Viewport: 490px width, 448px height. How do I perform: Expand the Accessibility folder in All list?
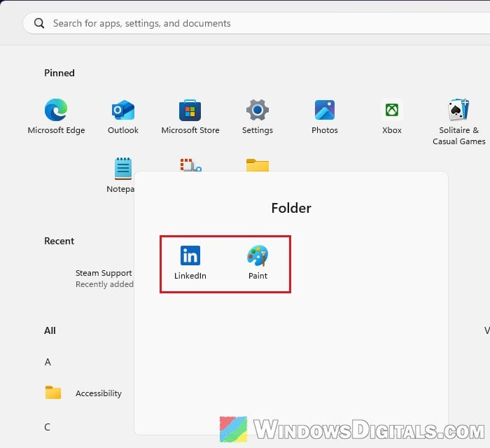tap(83, 393)
